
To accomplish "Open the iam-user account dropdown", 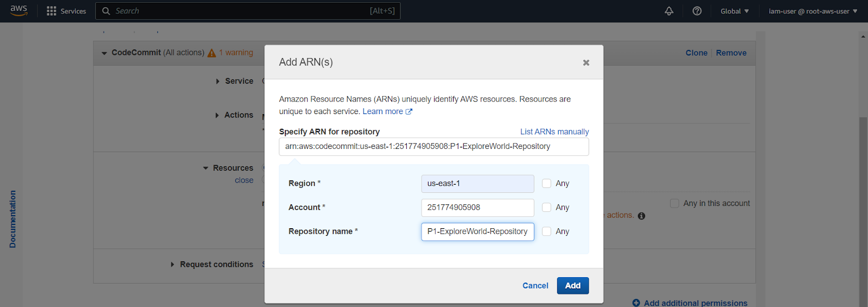I will coord(813,11).
